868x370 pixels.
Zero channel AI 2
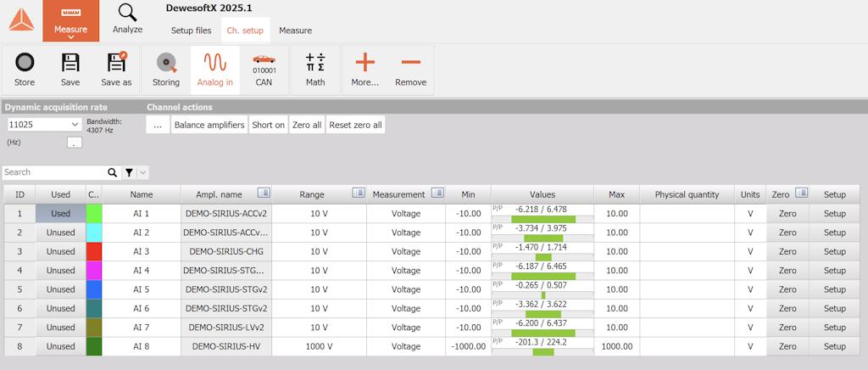787,233
